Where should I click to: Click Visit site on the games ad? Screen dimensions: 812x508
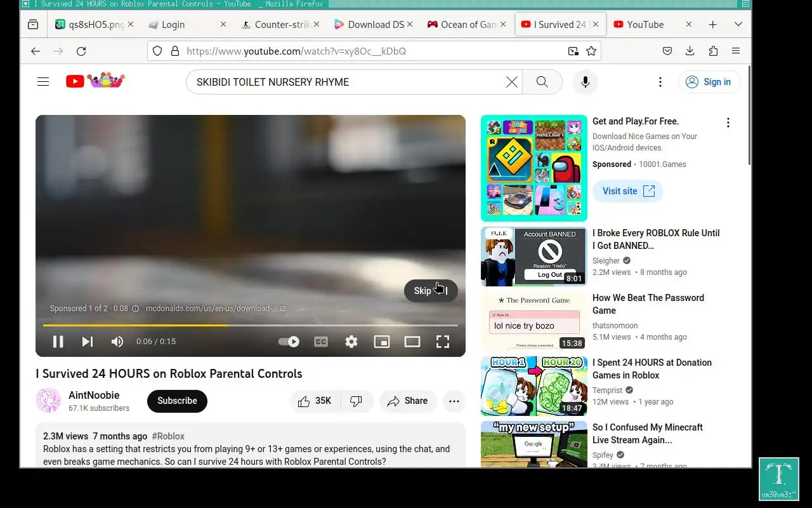tap(627, 191)
